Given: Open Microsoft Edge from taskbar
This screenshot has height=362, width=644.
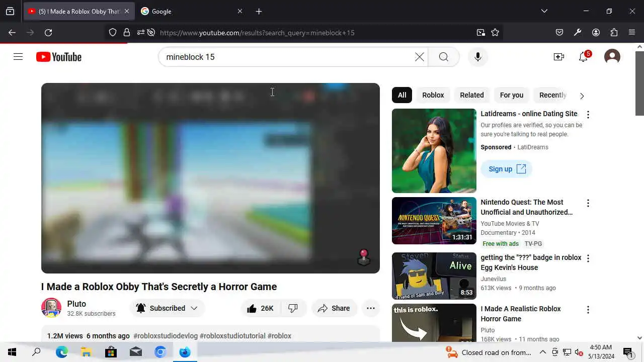Looking at the screenshot, I should 61,352.
